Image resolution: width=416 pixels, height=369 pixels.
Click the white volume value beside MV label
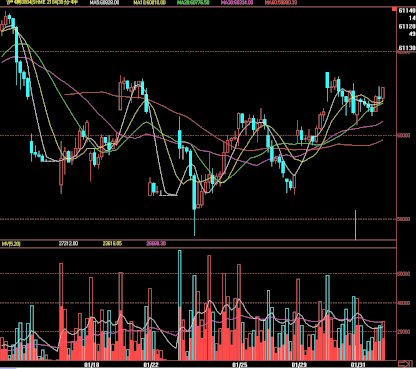(68, 244)
